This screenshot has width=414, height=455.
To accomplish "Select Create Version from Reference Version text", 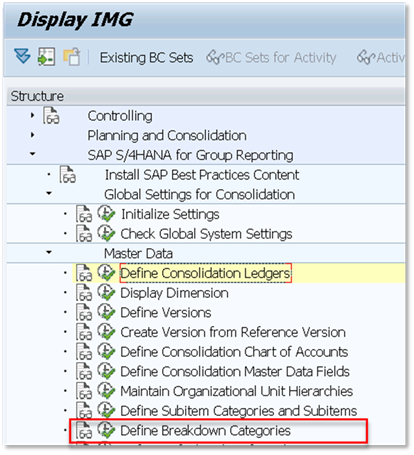I will click(233, 332).
